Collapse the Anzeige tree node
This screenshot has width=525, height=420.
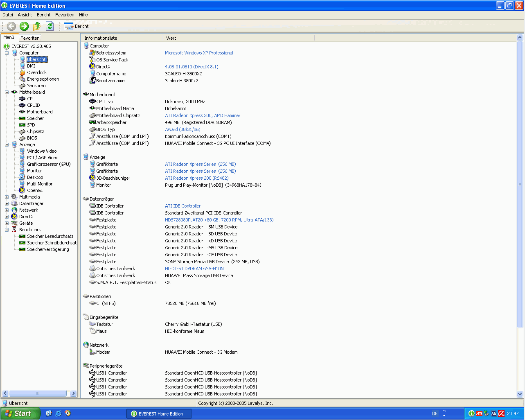(7, 145)
